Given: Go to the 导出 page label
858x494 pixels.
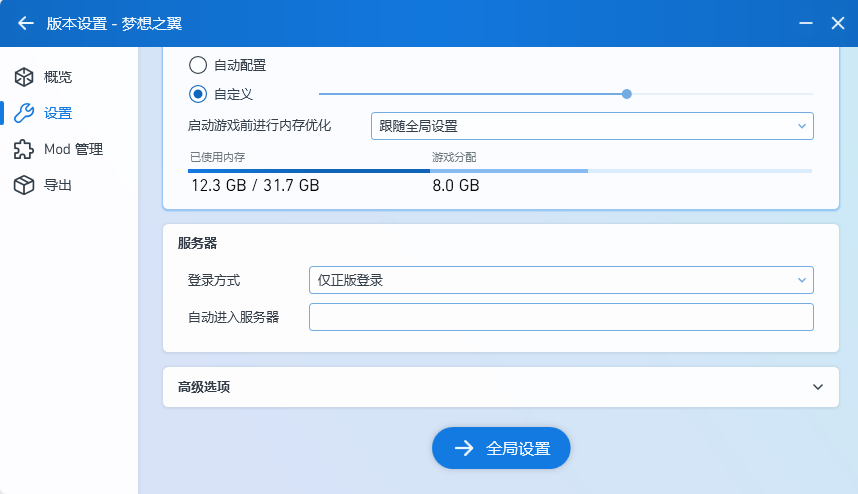Looking at the screenshot, I should pyautogui.click(x=58, y=185).
